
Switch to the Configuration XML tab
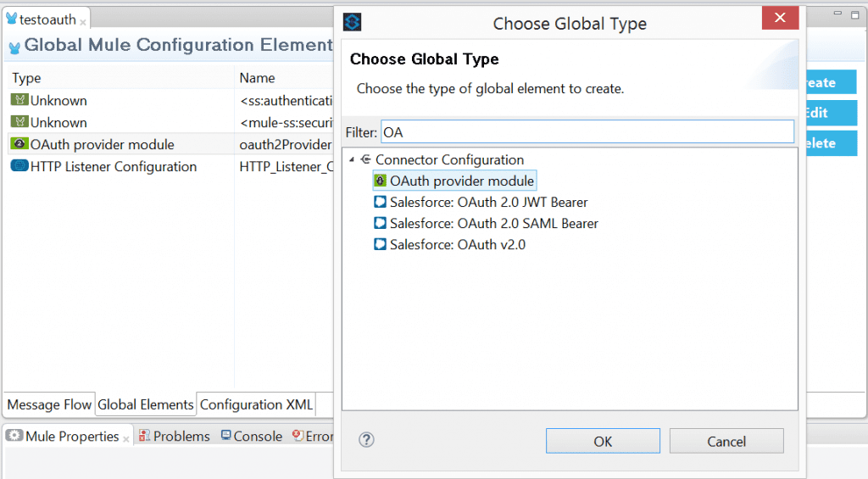[256, 404]
